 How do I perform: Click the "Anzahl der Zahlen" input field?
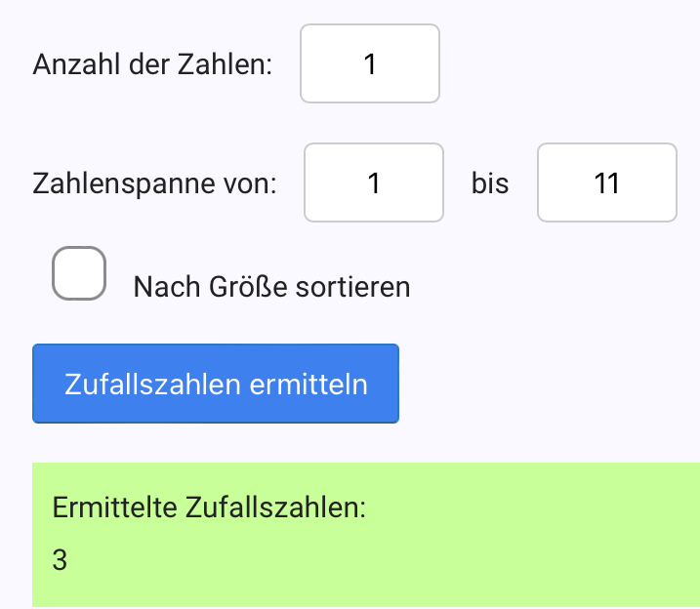[x=369, y=64]
